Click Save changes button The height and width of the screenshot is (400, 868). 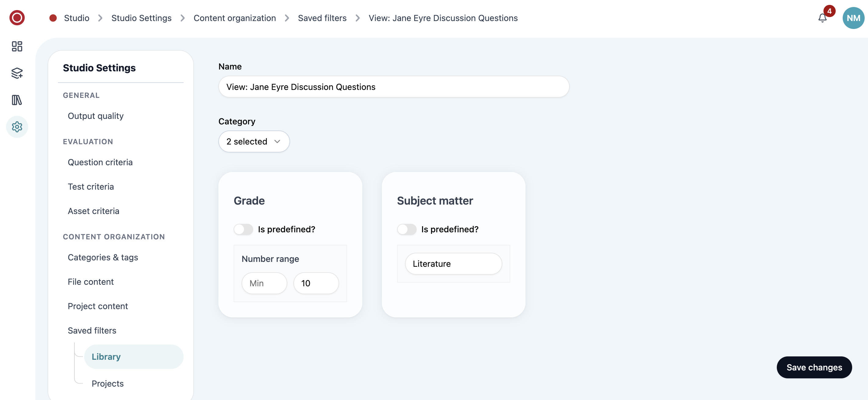click(x=814, y=367)
